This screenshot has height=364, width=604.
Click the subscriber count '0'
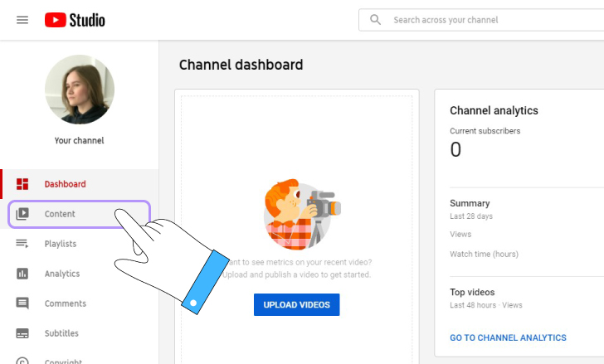(x=455, y=149)
